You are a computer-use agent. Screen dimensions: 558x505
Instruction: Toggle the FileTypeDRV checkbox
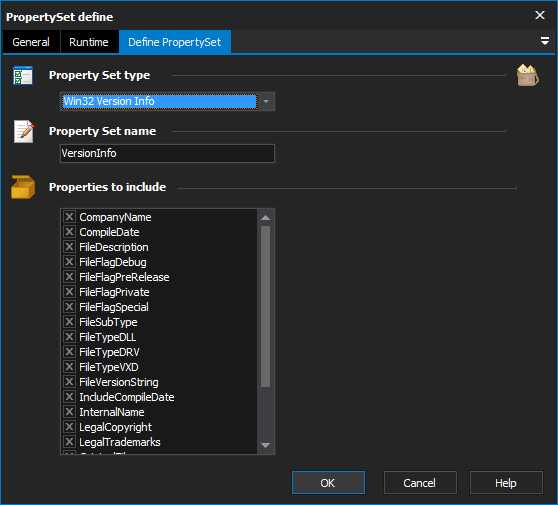(69, 352)
